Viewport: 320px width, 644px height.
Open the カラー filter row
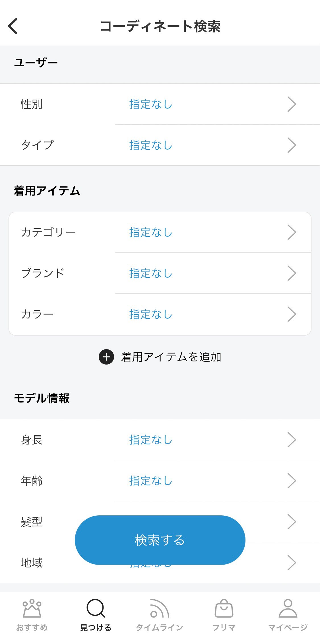(x=160, y=314)
